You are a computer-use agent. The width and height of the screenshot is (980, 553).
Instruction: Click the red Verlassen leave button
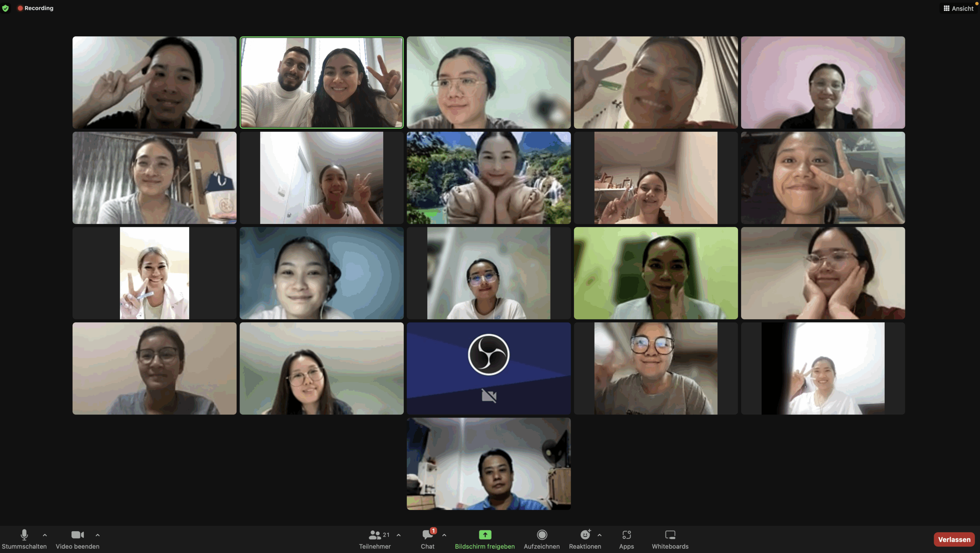click(954, 540)
